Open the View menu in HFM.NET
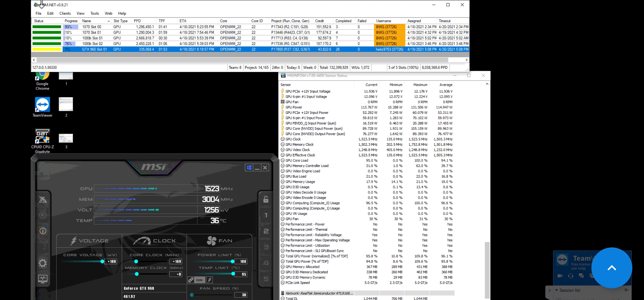Screen dimensions: 644x300 pos(80,13)
